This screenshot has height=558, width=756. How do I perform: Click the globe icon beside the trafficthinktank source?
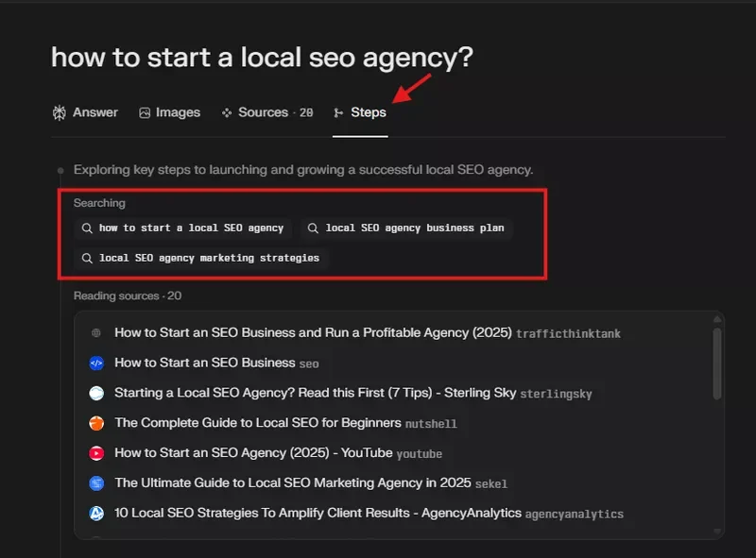coord(95,332)
